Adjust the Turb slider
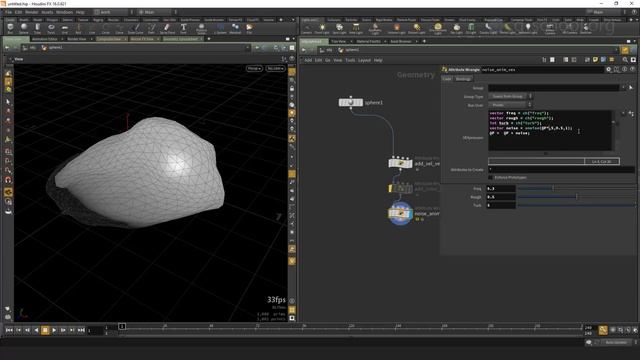The image size is (640, 360). (x=577, y=205)
